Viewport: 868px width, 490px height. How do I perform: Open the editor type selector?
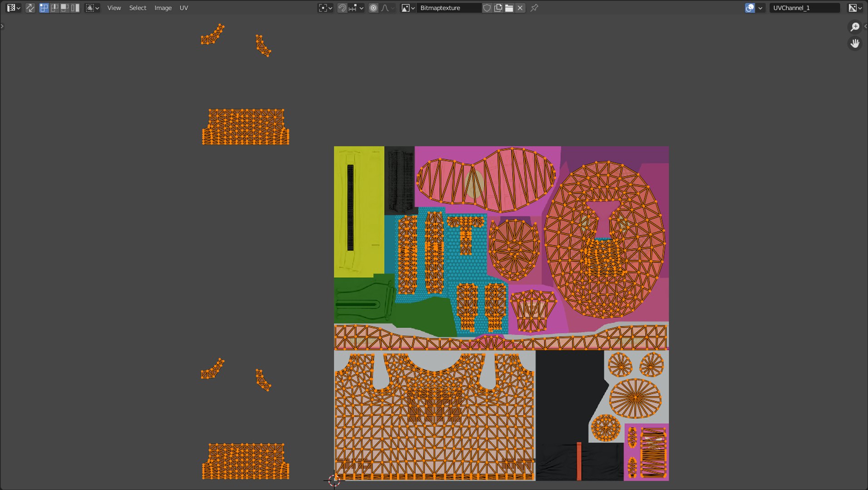(x=13, y=8)
